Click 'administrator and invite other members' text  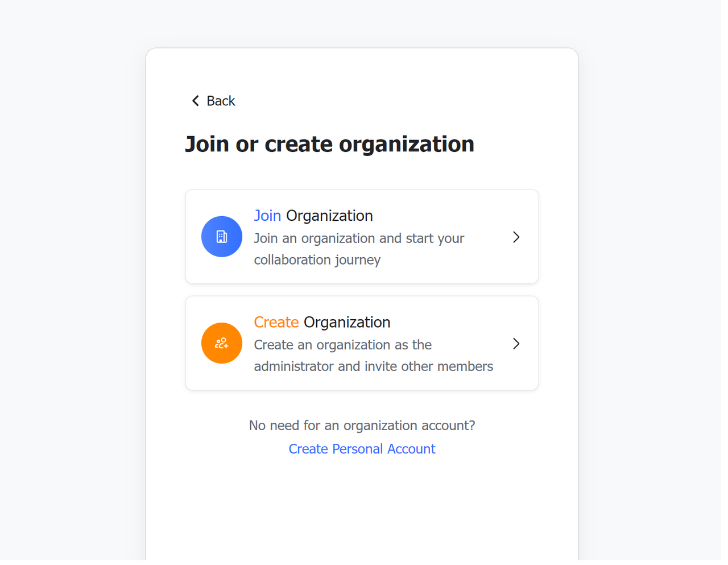coord(373,366)
